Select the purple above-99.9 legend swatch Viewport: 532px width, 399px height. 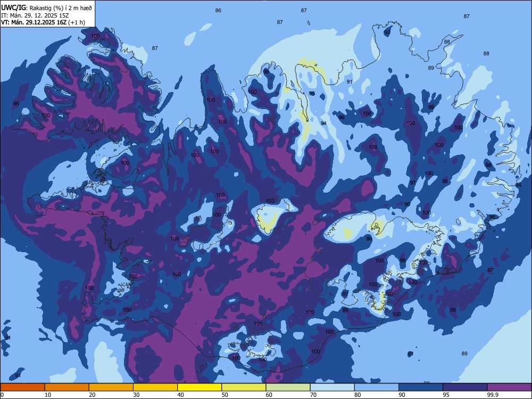pos(509,387)
